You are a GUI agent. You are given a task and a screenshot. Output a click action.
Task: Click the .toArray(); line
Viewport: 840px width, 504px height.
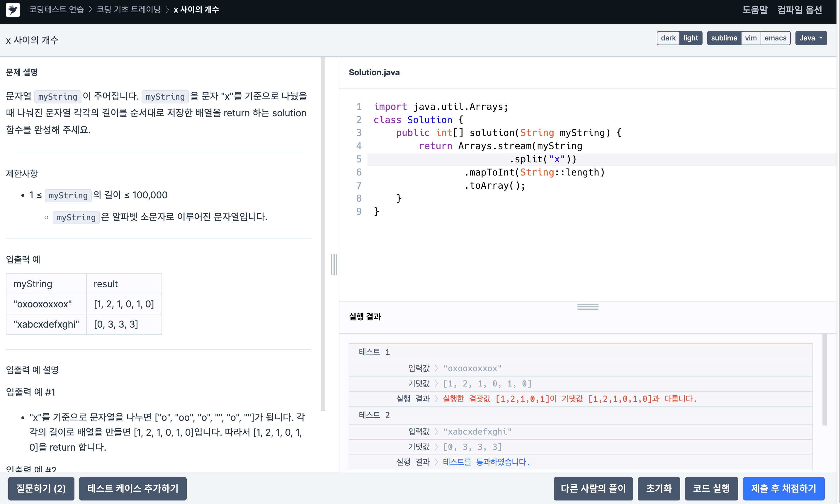494,185
